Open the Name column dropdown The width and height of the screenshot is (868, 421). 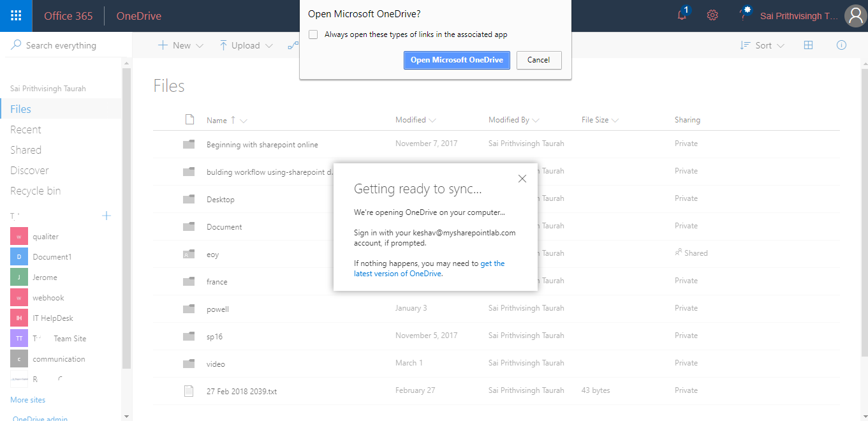point(244,120)
